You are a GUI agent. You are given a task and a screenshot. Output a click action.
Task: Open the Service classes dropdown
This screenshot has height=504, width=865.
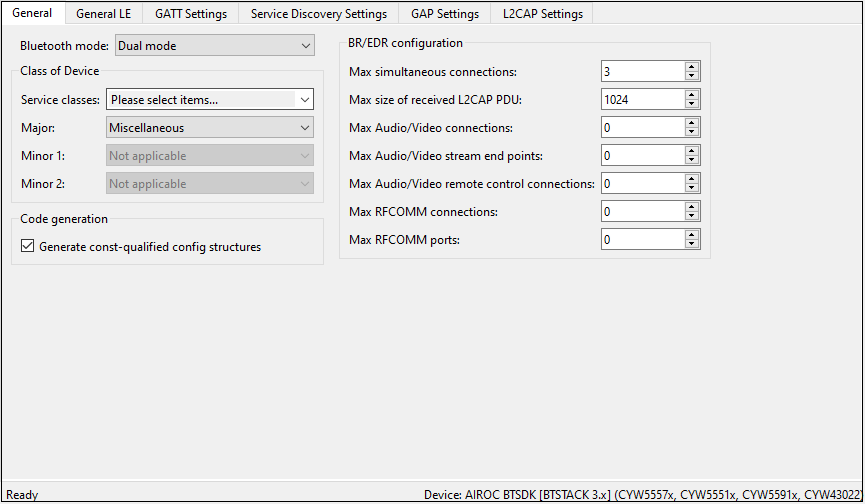(x=304, y=100)
